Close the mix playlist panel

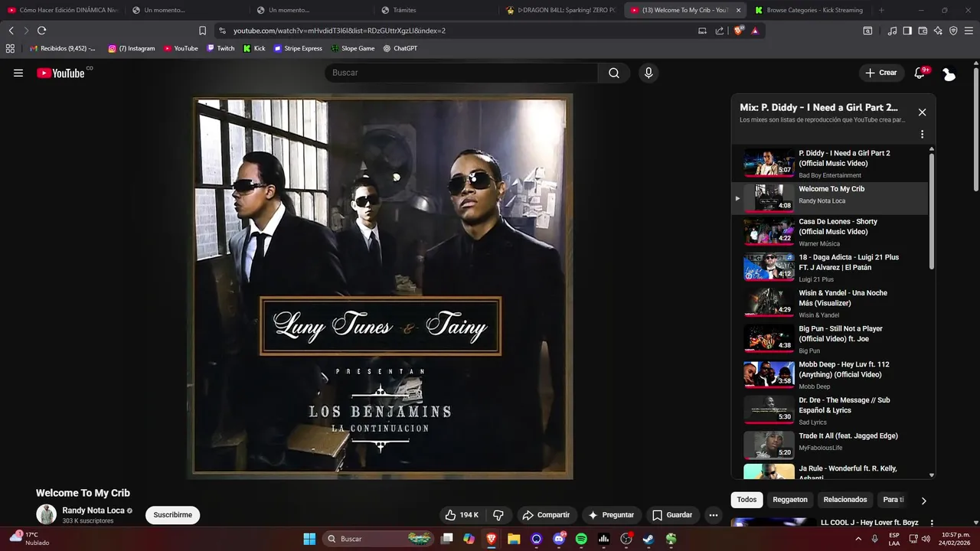(x=922, y=112)
